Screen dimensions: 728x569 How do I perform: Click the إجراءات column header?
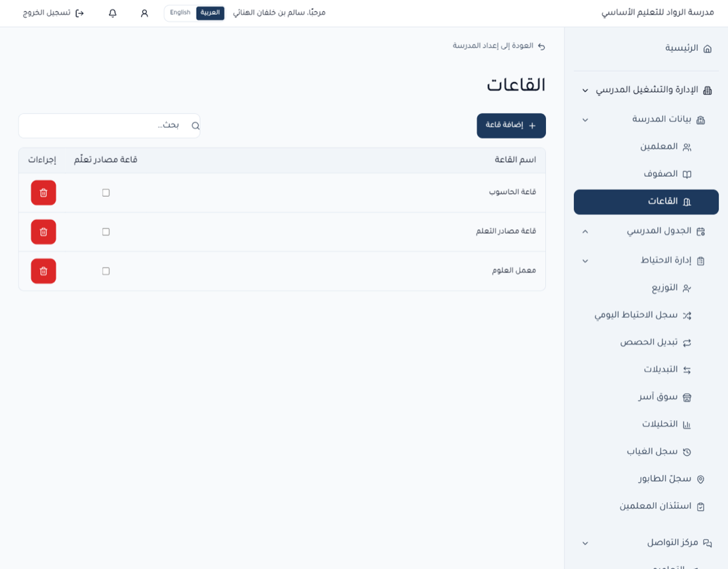point(42,160)
